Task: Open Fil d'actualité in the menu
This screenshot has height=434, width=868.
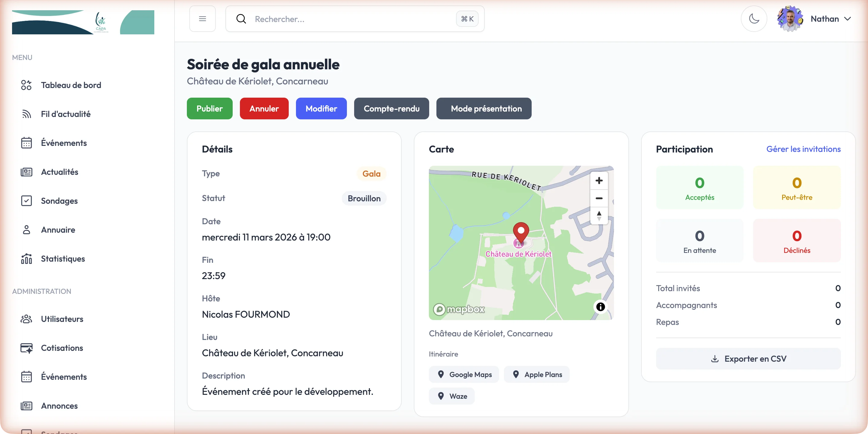Action: 66,114
